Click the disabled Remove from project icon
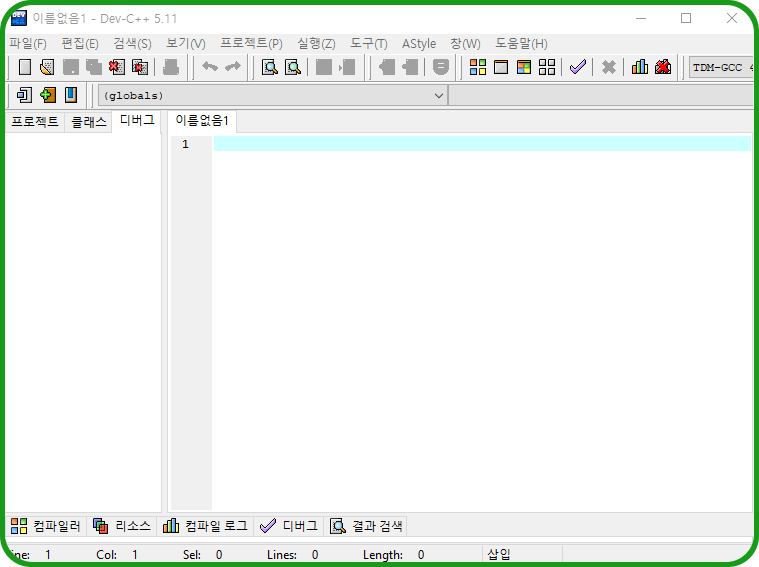 (410, 67)
